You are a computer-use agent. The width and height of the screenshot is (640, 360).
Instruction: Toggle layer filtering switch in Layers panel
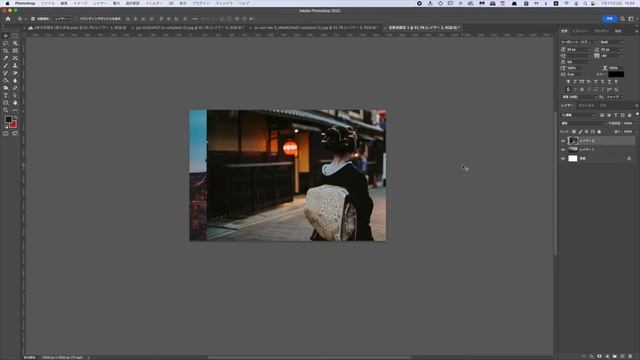point(637,115)
